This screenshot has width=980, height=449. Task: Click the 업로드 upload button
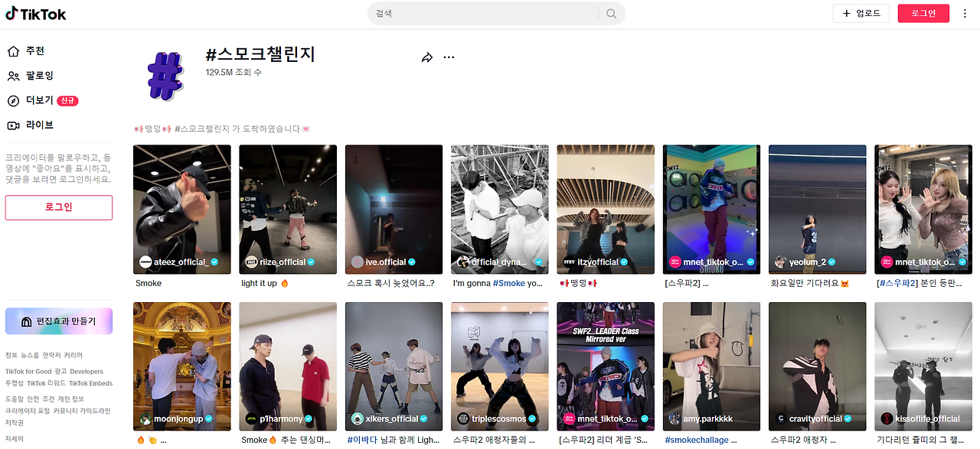861,13
